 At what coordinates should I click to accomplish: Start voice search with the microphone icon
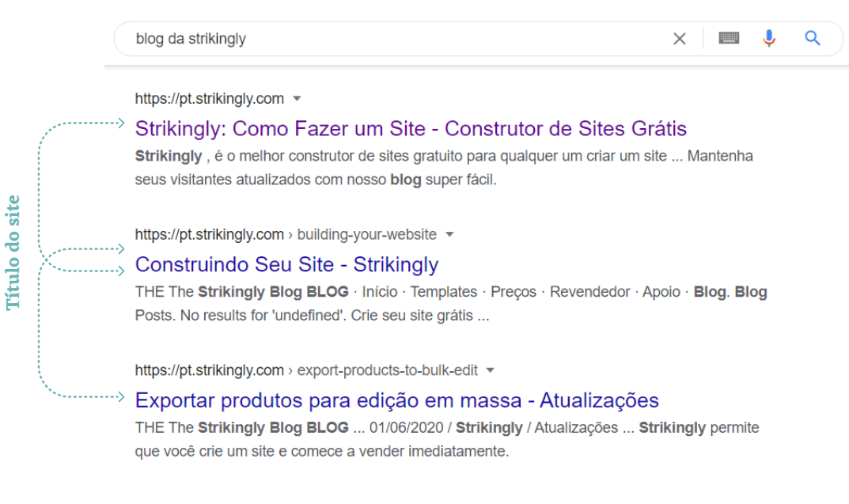769,38
